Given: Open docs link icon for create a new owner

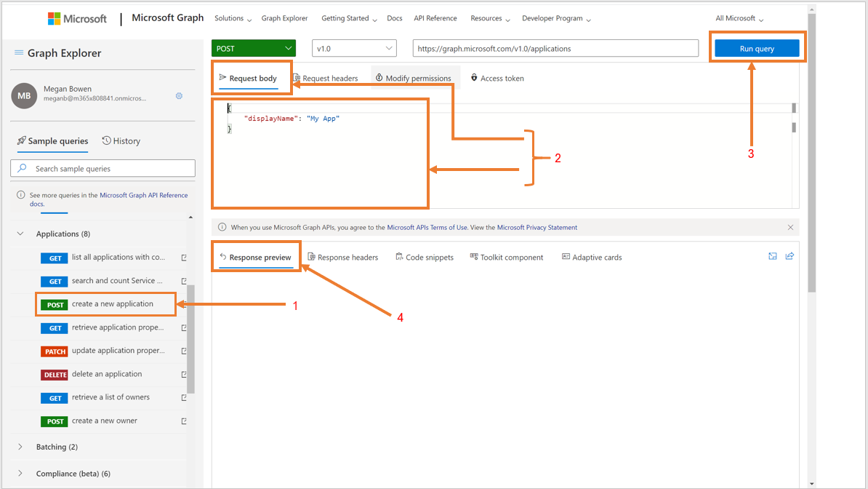Looking at the screenshot, I should click(x=184, y=421).
